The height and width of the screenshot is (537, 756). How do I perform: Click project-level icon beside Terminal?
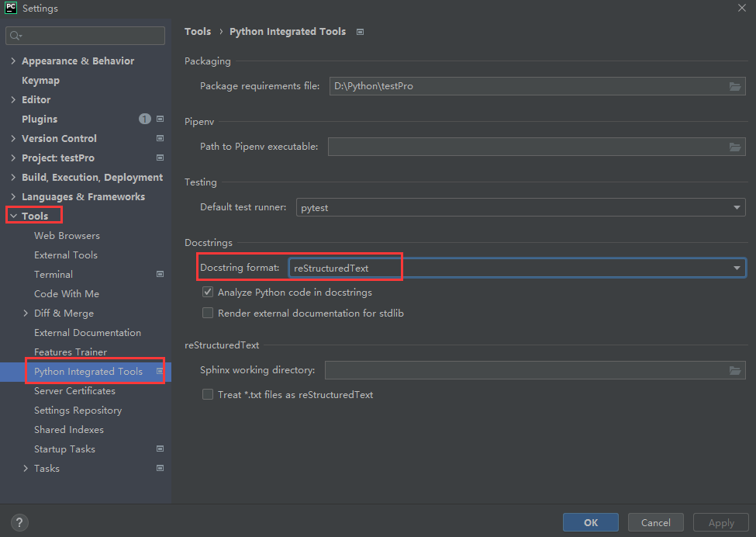(x=160, y=274)
